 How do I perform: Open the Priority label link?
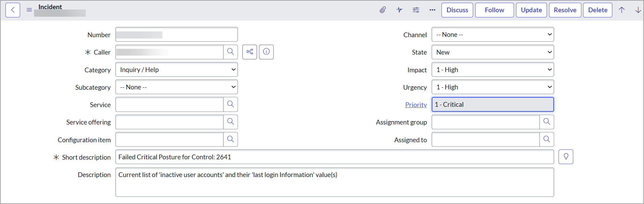(416, 105)
